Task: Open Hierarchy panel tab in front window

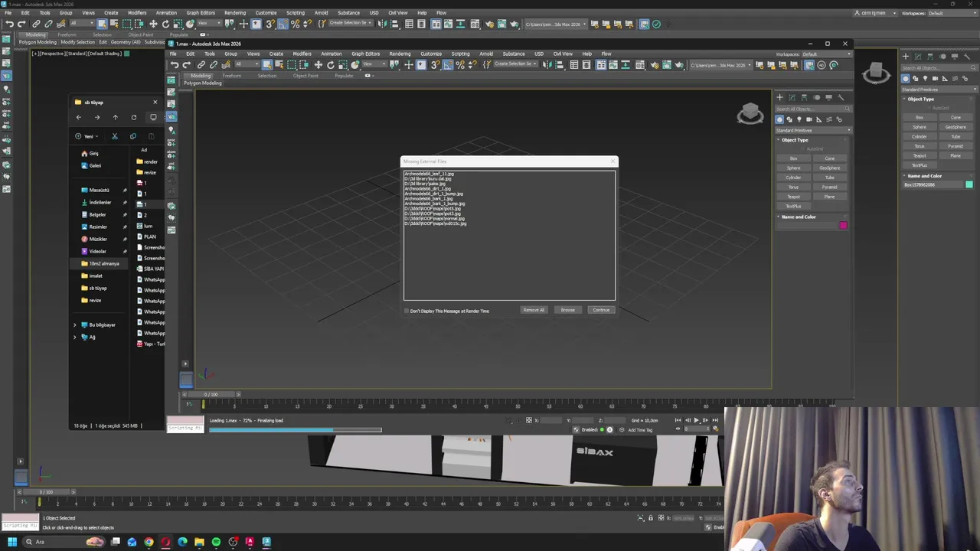Action: click(804, 97)
